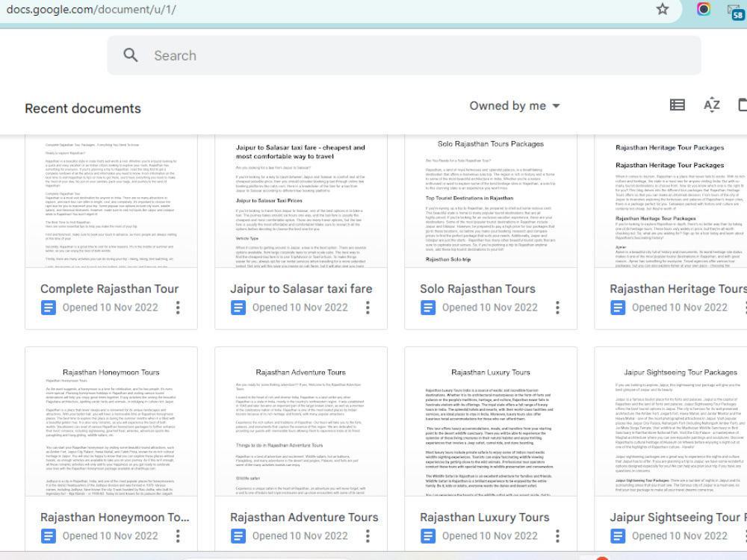Image resolution: width=747 pixels, height=560 pixels.
Task: Open the colorful circular browser extension icon
Action: click(x=704, y=9)
